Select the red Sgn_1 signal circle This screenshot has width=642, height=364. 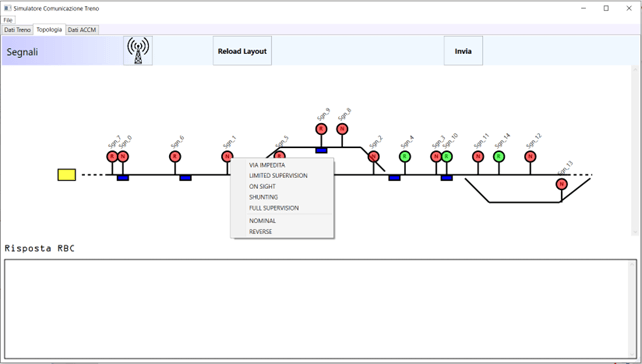point(227,156)
